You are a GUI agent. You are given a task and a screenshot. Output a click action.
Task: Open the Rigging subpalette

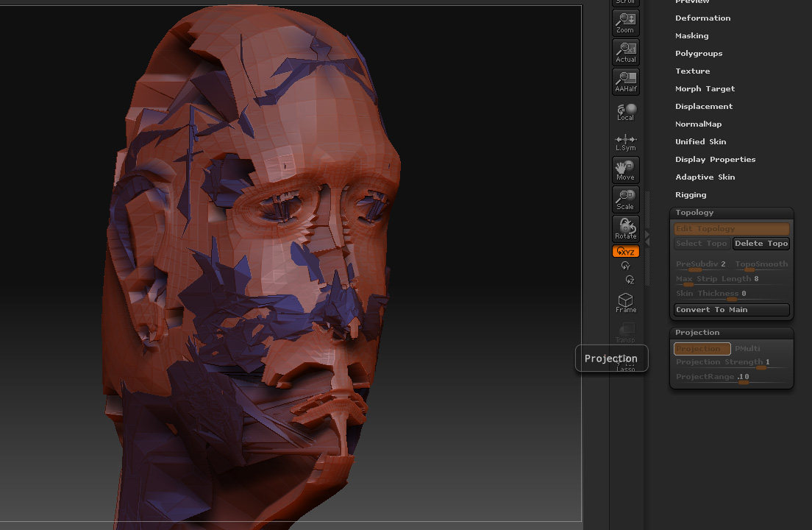coord(691,195)
